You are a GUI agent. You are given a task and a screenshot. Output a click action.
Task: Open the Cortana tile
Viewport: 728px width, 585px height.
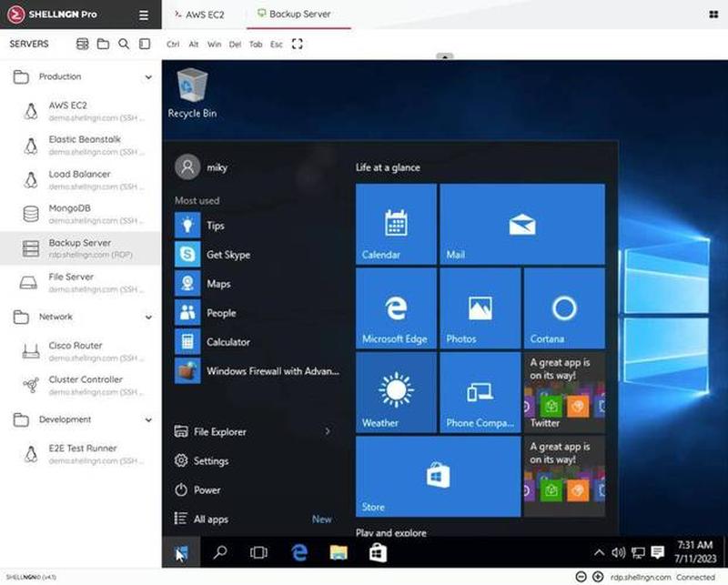click(564, 308)
